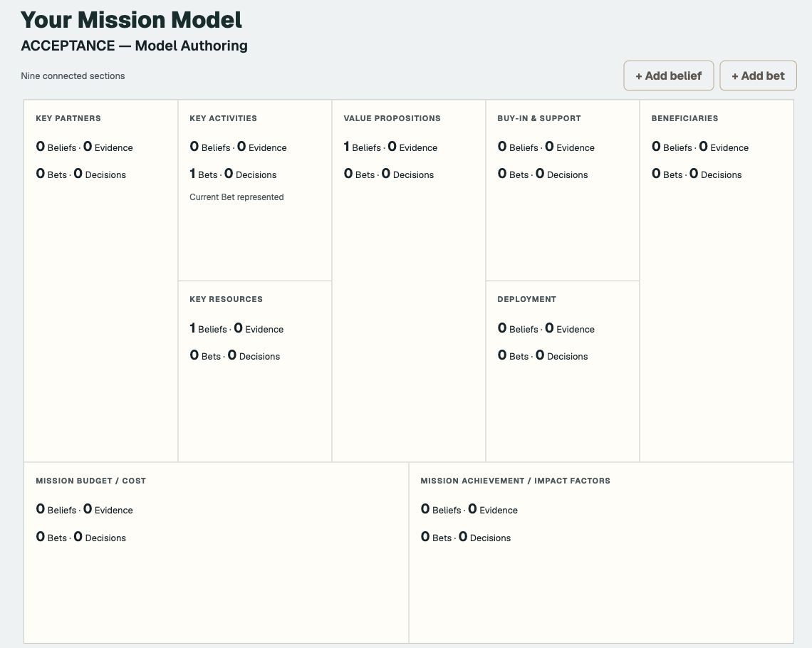Click Beliefs and Evidence row in Mission Budget
812x648 pixels.
[x=85, y=509]
